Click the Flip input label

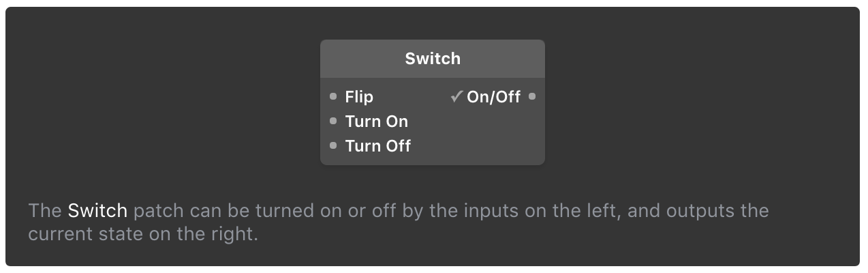pos(359,97)
